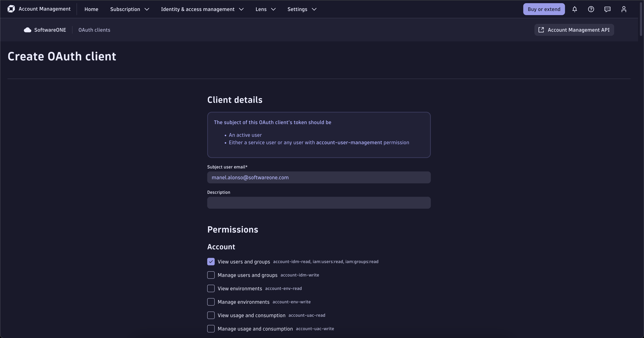Click the Buy or extend button
The height and width of the screenshot is (338, 644).
click(544, 9)
